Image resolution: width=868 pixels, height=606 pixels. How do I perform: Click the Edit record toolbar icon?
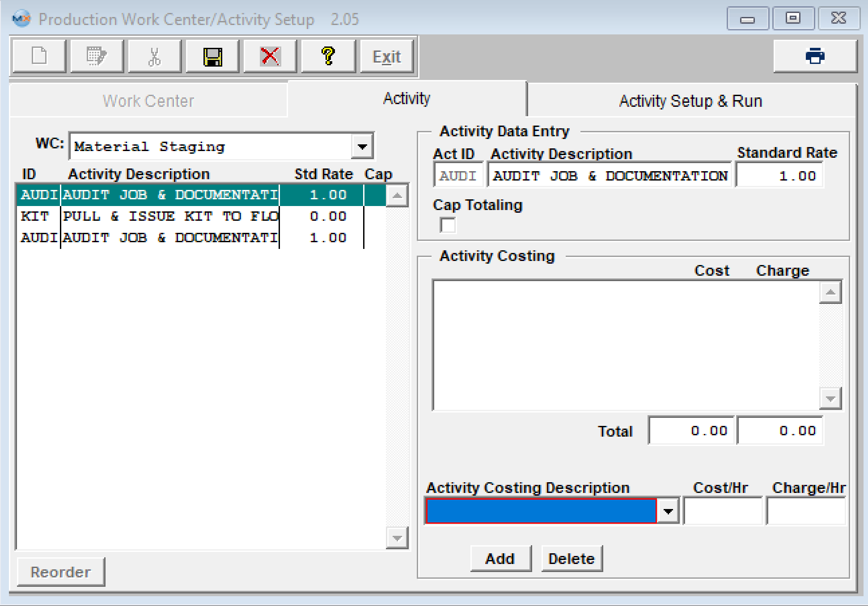pyautogui.click(x=97, y=57)
